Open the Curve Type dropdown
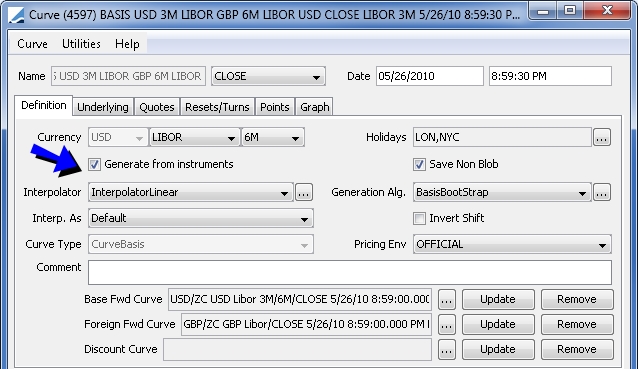Viewport: 638px width, 369px height. (x=201, y=245)
